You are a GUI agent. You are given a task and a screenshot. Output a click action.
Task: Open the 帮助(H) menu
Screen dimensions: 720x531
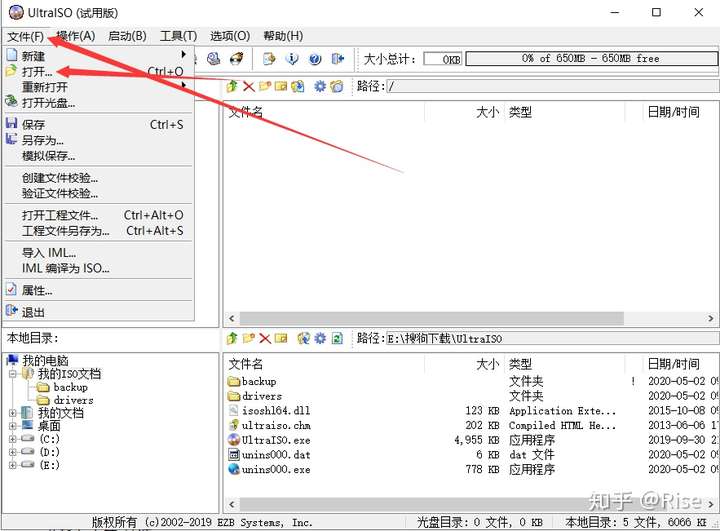[x=283, y=36]
